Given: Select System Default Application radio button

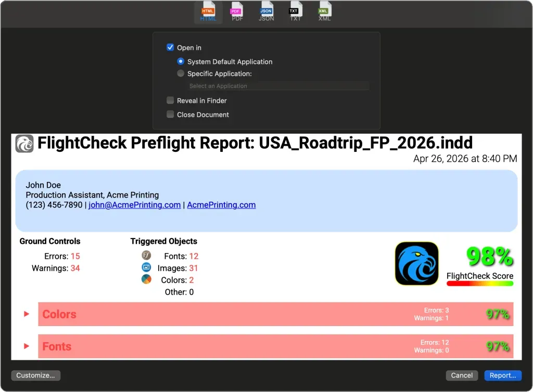Looking at the screenshot, I should click(181, 61).
